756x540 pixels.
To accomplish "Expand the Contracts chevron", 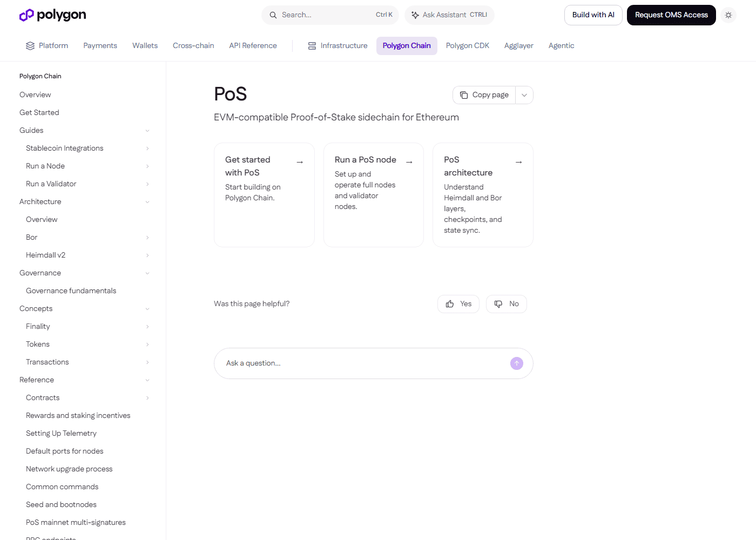I will (147, 398).
